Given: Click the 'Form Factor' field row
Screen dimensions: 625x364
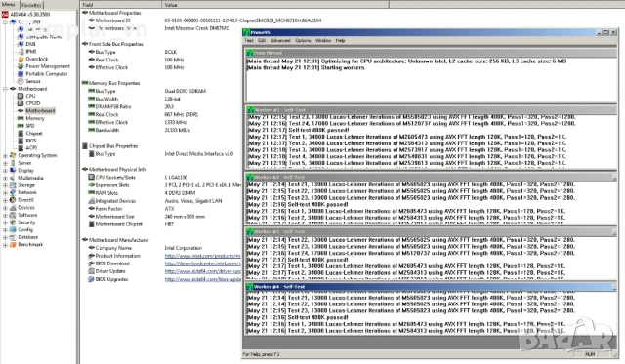Looking at the screenshot, I should pyautogui.click(x=108, y=209).
